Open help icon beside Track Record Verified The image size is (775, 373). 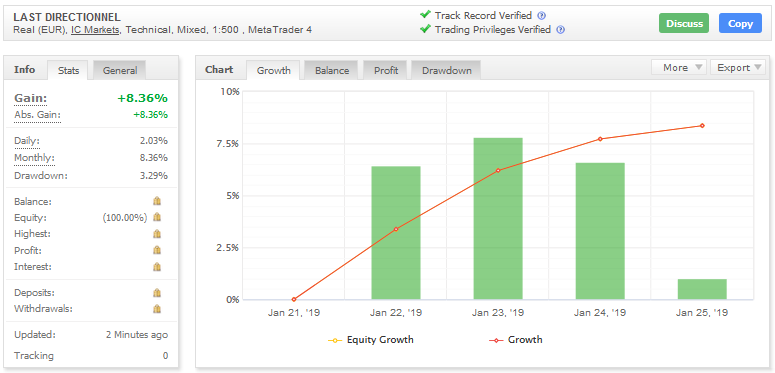[541, 16]
